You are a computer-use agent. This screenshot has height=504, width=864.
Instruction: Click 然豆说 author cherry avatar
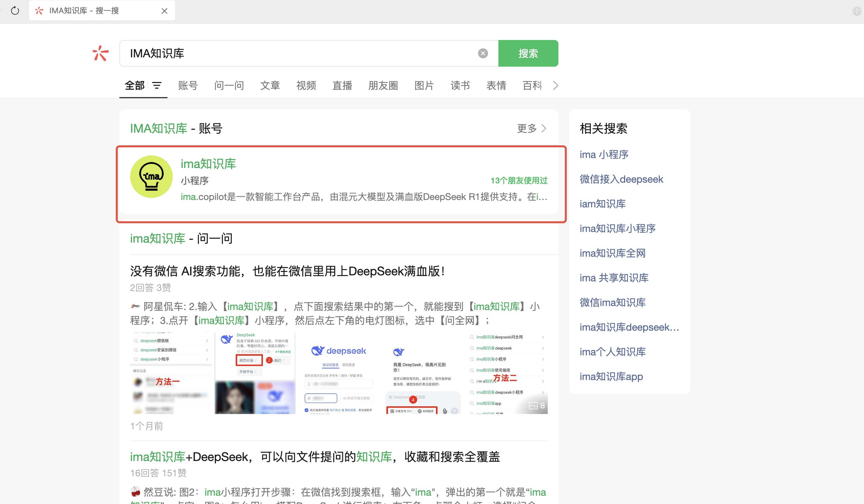pyautogui.click(x=135, y=492)
